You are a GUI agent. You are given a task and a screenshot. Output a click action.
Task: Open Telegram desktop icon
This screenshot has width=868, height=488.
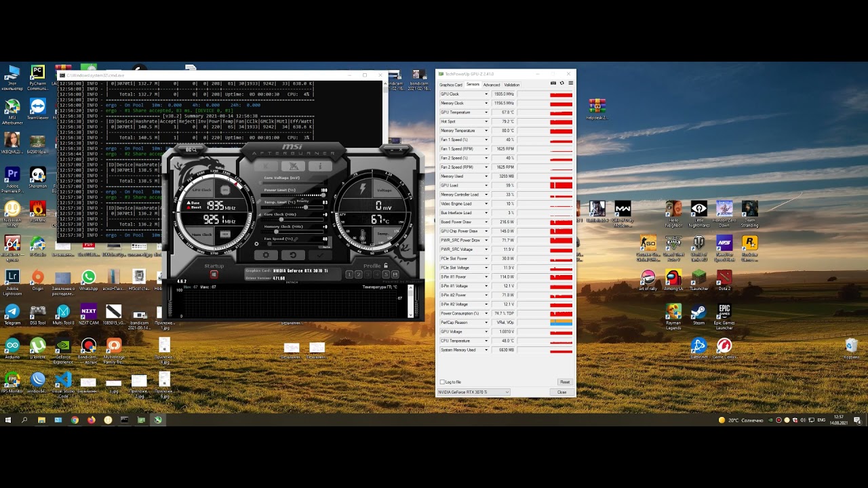(12, 314)
